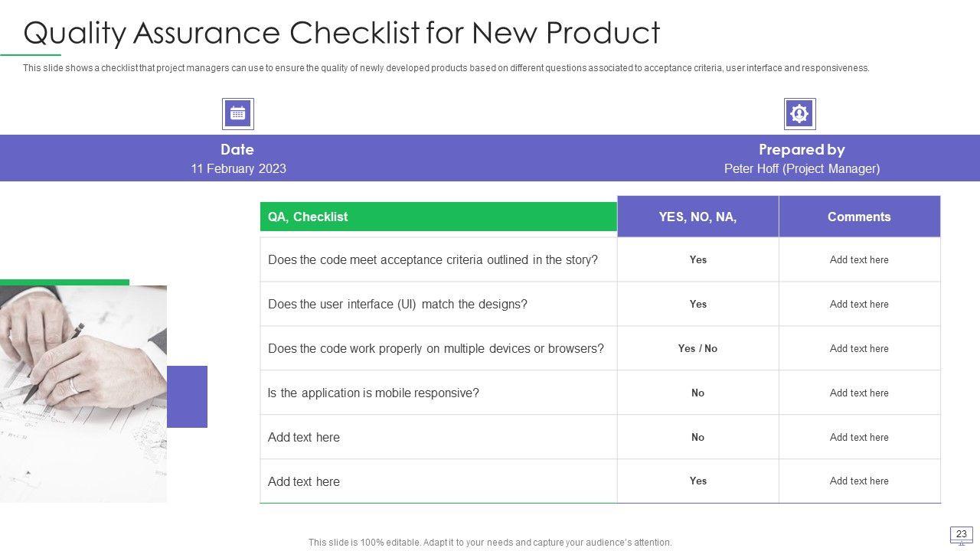Click the purple square beside the photo
Viewport: 980px width, 551px height.
click(x=187, y=396)
